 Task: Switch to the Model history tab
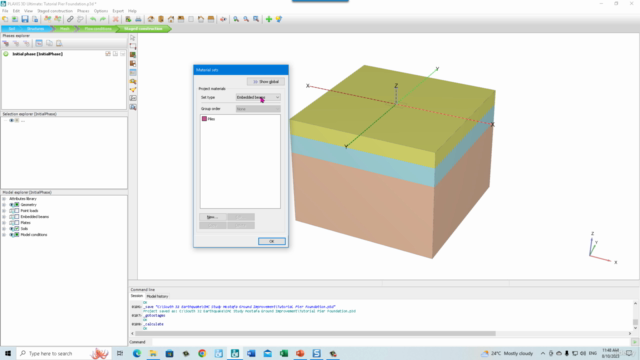[x=157, y=296]
